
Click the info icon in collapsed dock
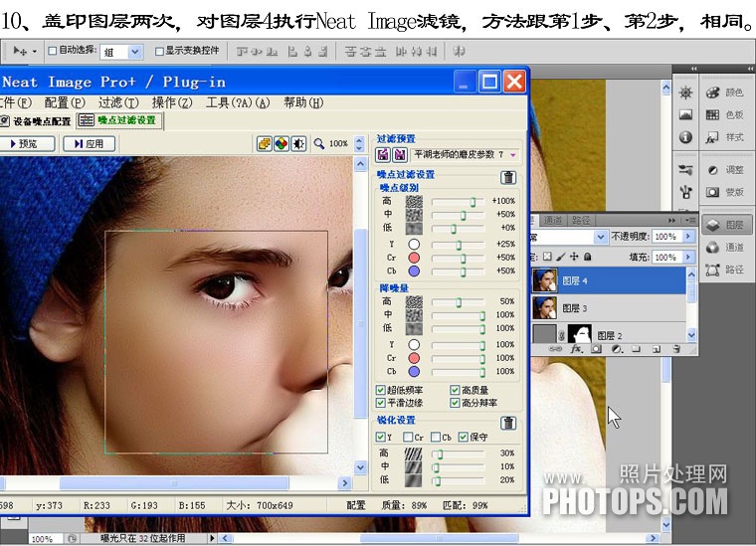(x=685, y=137)
